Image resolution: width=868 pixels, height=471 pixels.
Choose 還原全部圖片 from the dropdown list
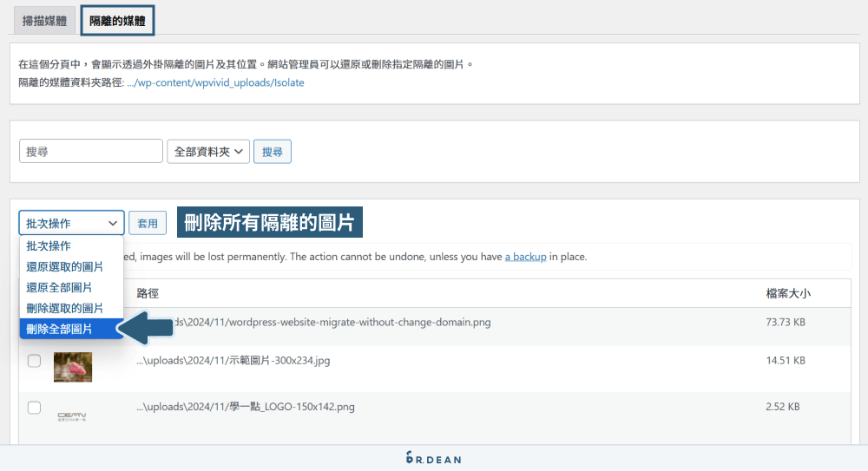pos(71,287)
